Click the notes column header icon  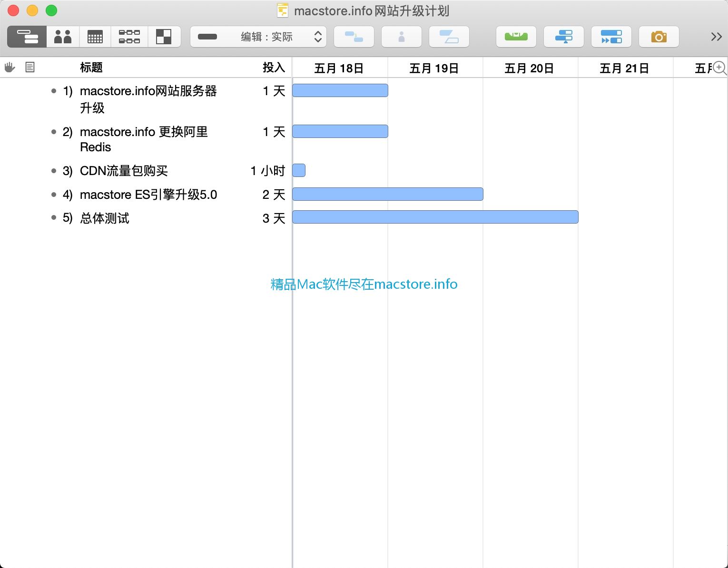(30, 68)
